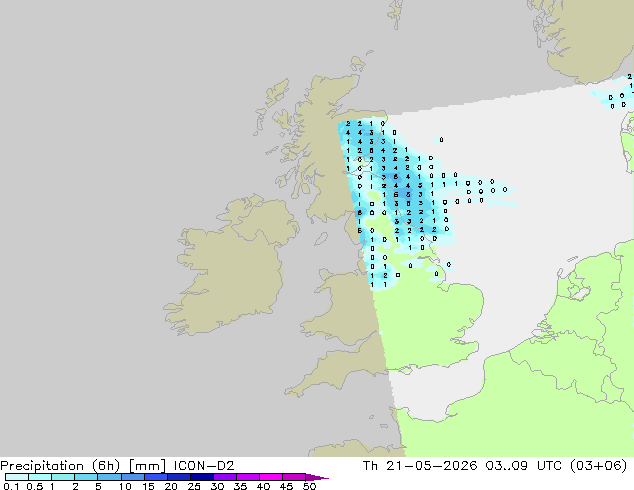Click the 'Precipitation (6h)' title text

pos(60,466)
